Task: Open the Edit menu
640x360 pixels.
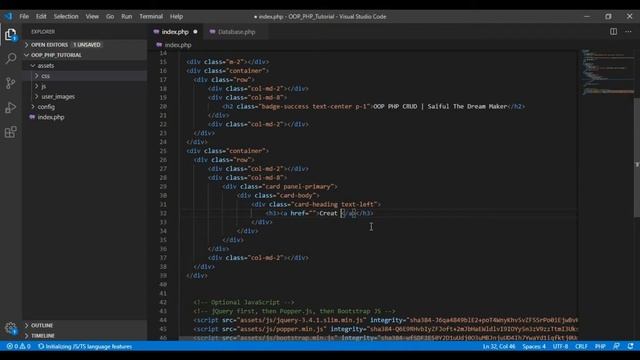Action: click(41, 16)
